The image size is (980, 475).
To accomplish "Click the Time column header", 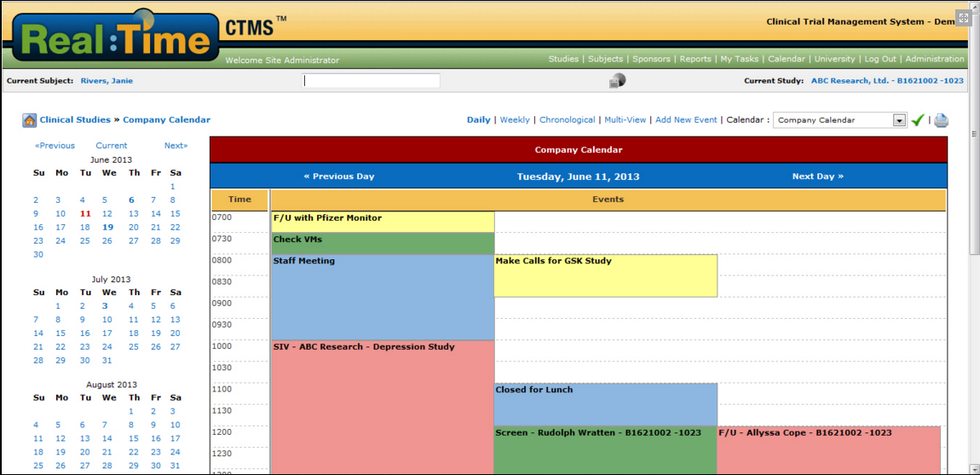I will tap(239, 200).
